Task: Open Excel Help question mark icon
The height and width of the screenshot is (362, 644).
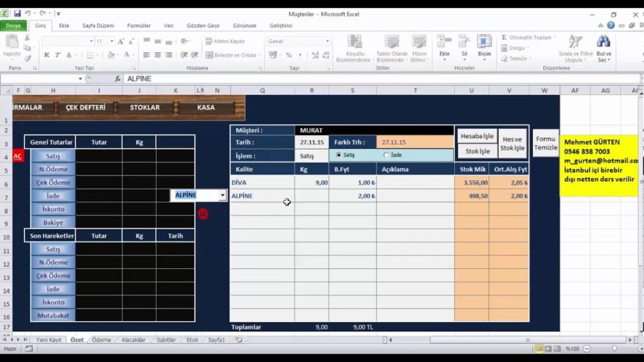Action: click(x=611, y=26)
